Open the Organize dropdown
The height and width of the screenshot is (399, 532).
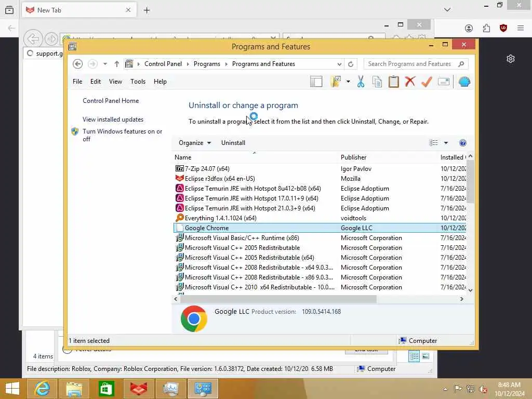click(195, 143)
